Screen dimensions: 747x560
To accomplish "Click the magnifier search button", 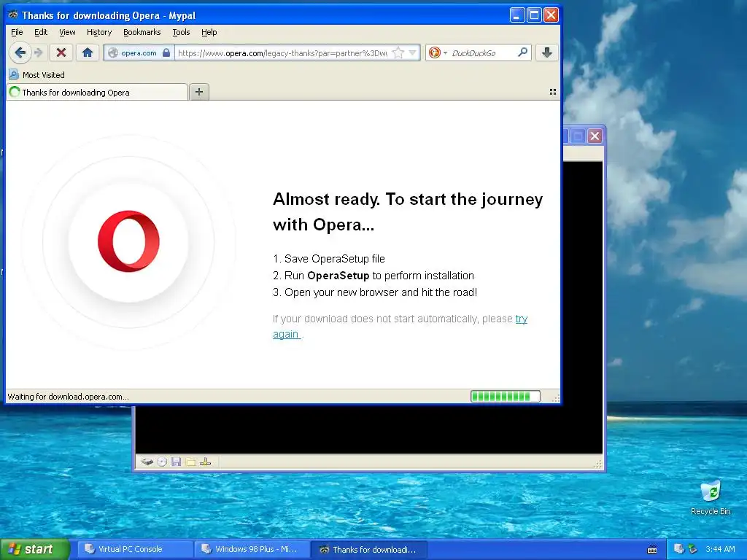I will pos(522,52).
